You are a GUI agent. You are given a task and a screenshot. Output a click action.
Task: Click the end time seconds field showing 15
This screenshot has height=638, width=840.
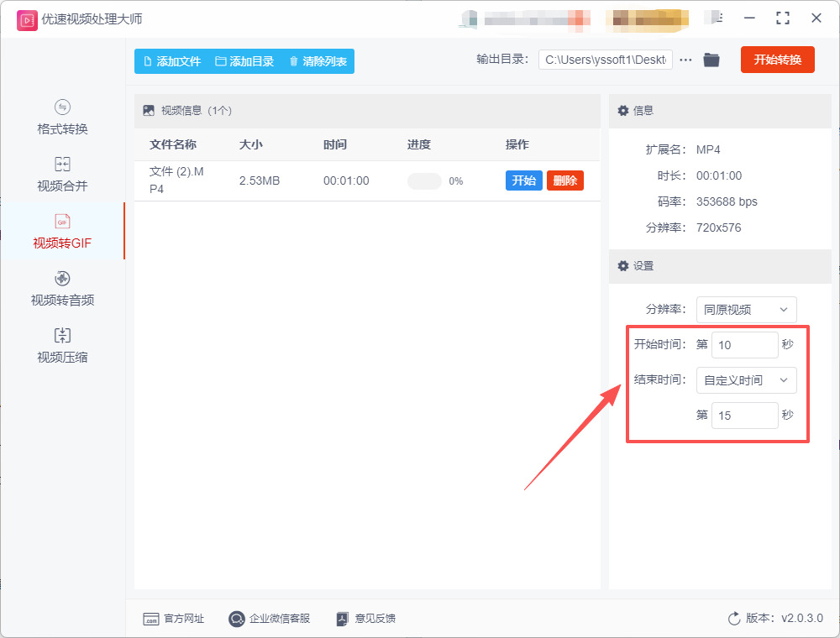[744, 416]
